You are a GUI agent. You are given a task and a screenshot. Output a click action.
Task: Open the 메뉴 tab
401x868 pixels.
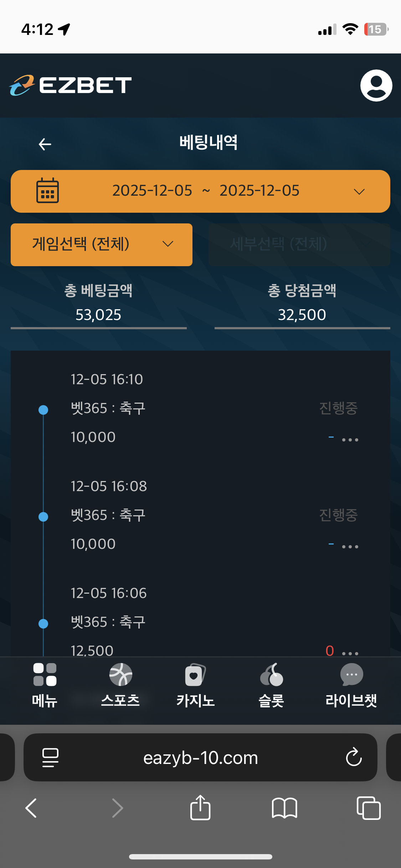click(45, 685)
